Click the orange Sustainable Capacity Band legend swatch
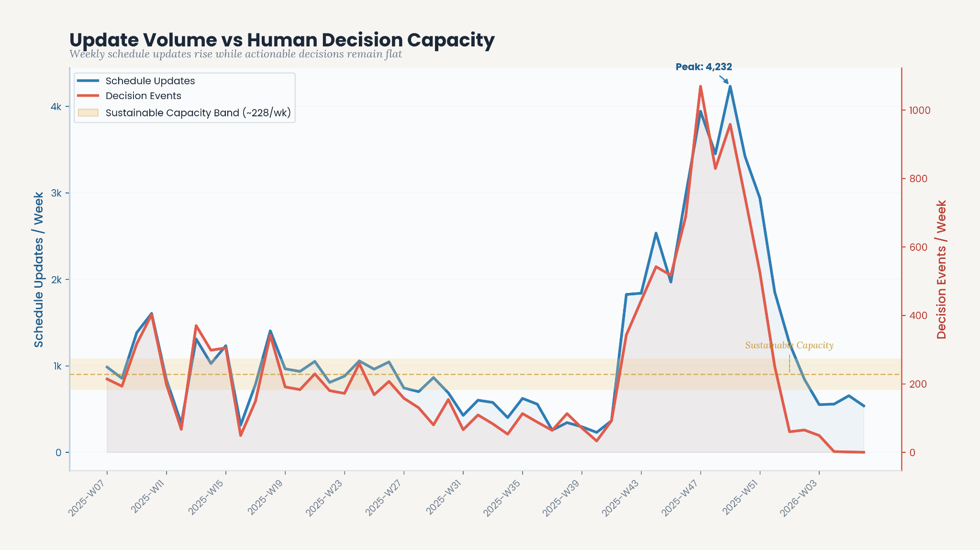Screen dimensions: 980x550 click(x=88, y=113)
